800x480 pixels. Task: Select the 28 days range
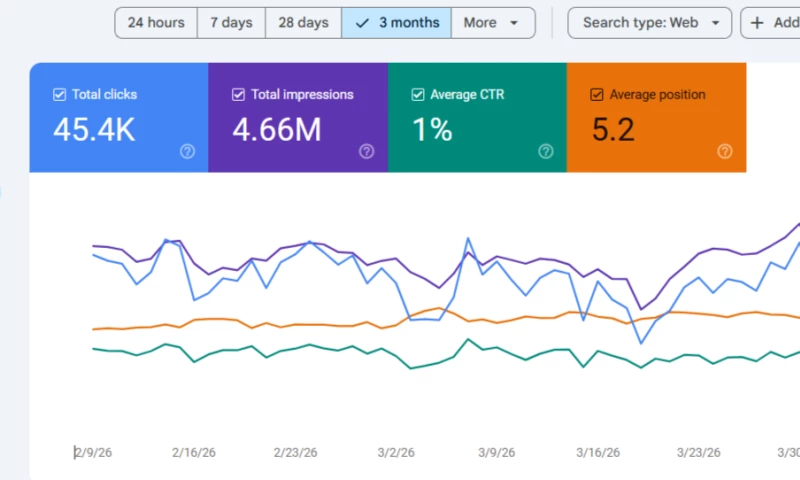tap(304, 23)
